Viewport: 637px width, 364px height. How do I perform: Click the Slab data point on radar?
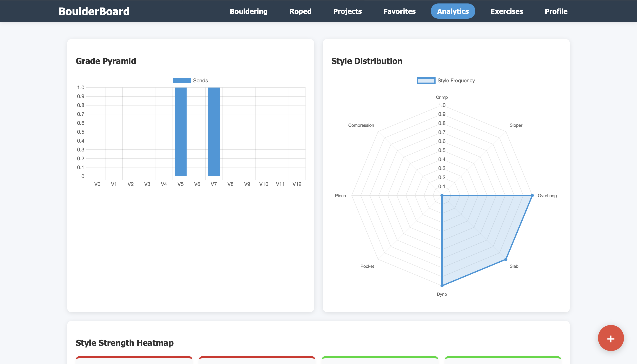coord(506,259)
